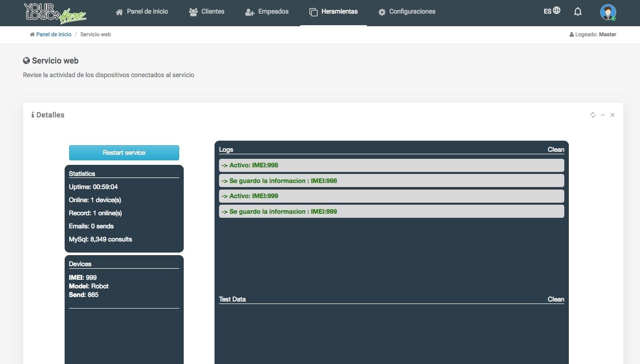
Task: Open the Clientes menu
Action: pos(206,12)
